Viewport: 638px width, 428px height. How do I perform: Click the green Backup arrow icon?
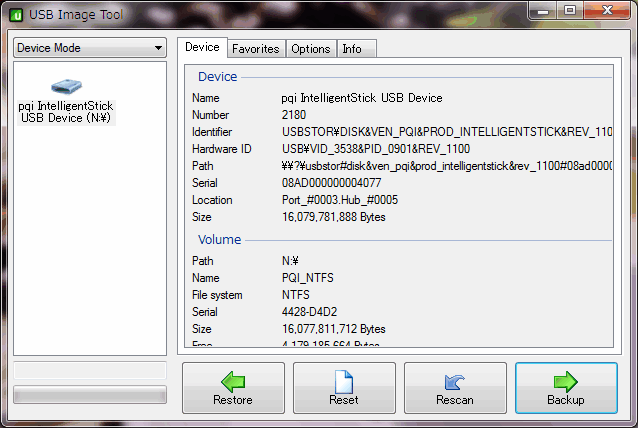coord(566,382)
